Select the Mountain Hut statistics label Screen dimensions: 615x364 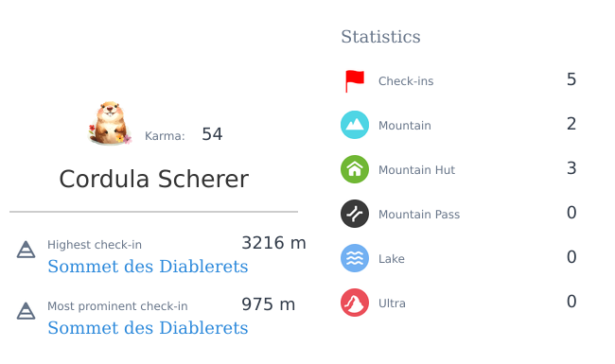click(x=416, y=170)
